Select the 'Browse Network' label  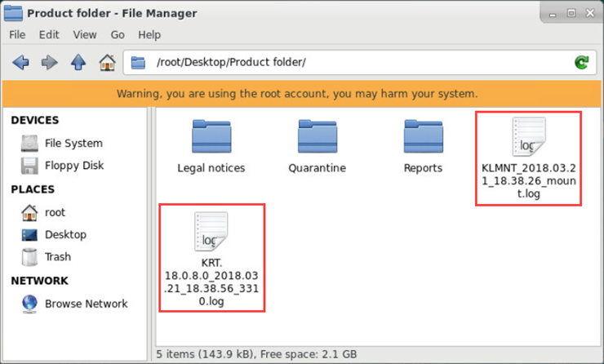(x=87, y=304)
